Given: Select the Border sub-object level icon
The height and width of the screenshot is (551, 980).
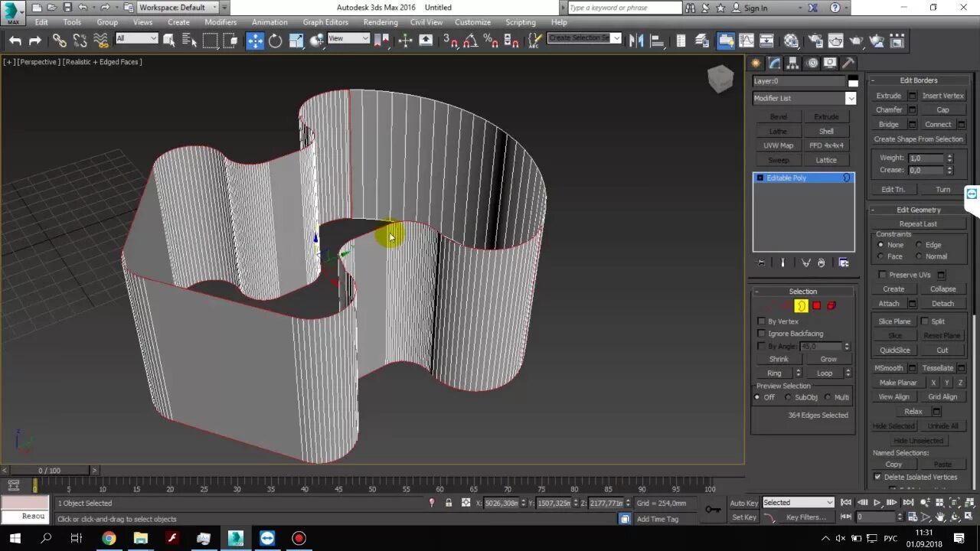Looking at the screenshot, I should pos(801,306).
